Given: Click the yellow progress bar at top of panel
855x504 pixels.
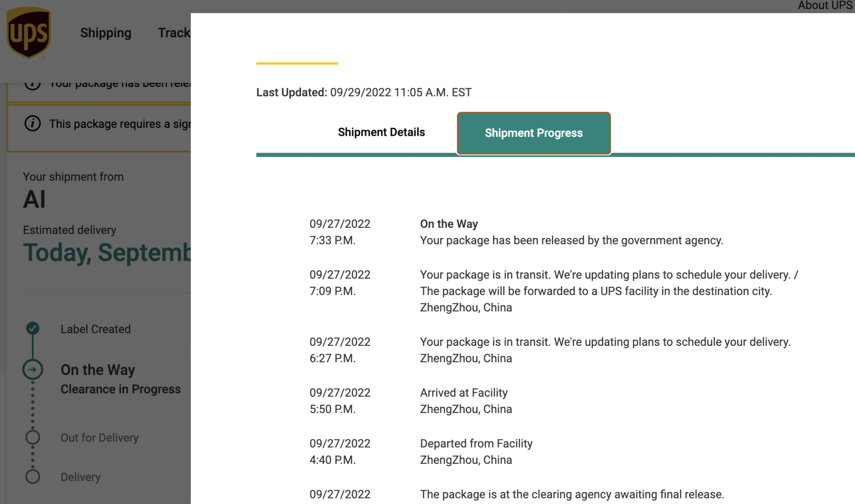Looking at the screenshot, I should [x=297, y=63].
